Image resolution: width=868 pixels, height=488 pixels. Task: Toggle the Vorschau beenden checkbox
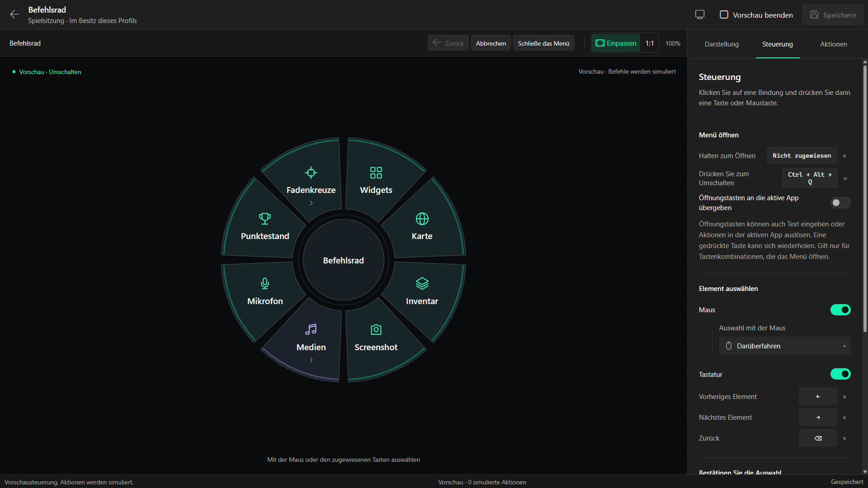point(724,14)
